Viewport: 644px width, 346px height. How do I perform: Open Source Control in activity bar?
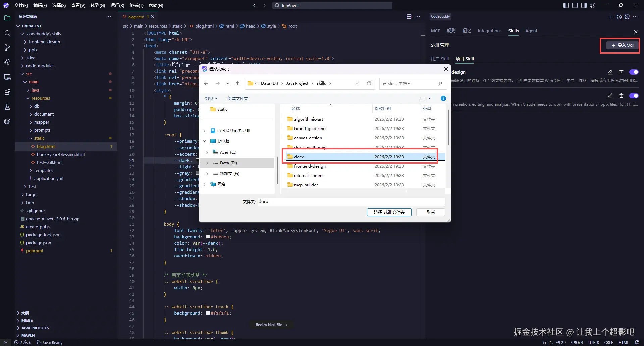pos(7,48)
